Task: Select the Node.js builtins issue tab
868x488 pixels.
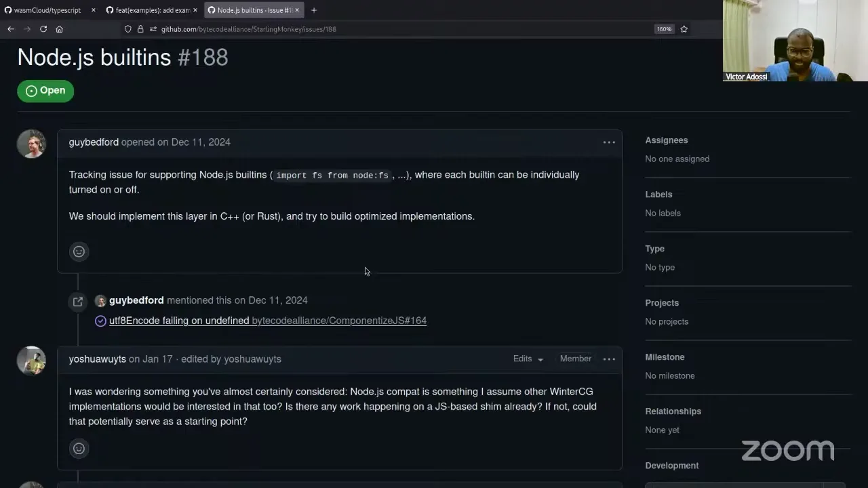Action: (254, 10)
